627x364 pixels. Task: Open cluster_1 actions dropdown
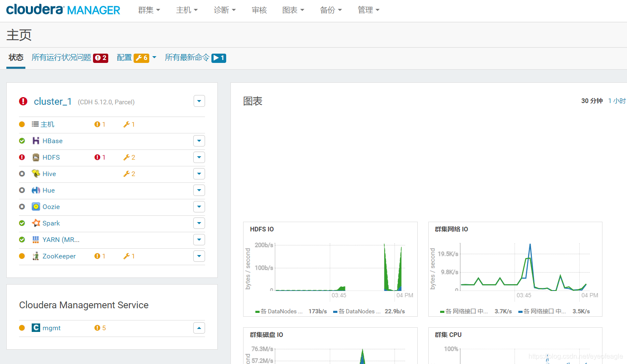tap(199, 101)
